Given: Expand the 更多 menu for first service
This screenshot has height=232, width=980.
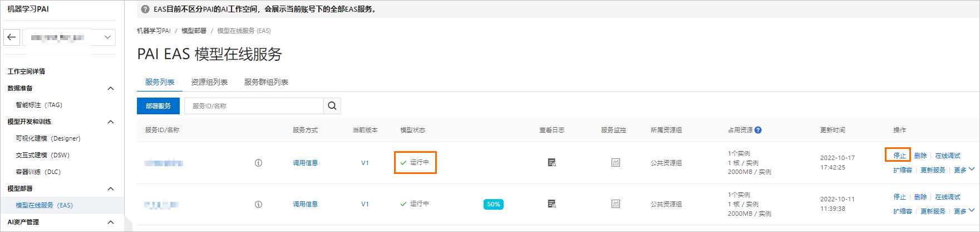Looking at the screenshot, I should point(964,170).
